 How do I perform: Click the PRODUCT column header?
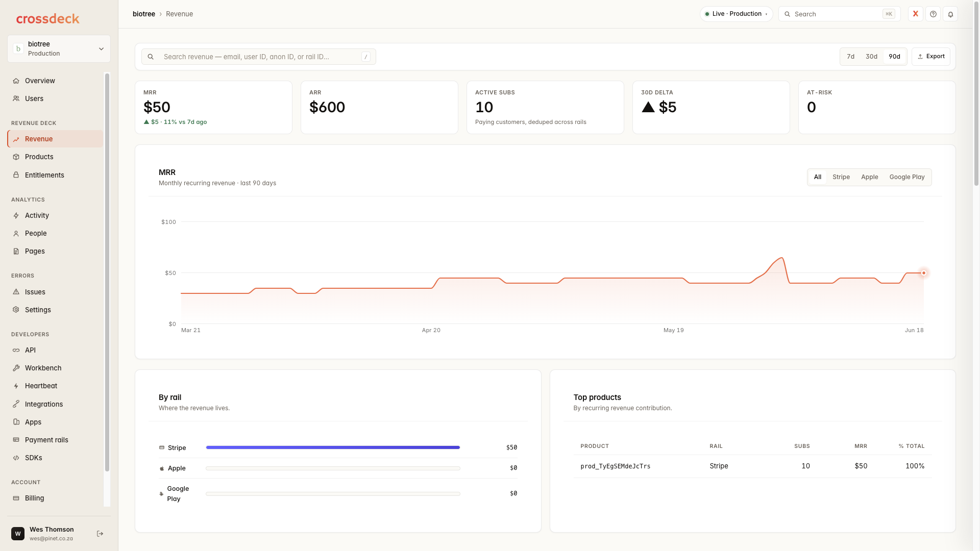pos(595,446)
